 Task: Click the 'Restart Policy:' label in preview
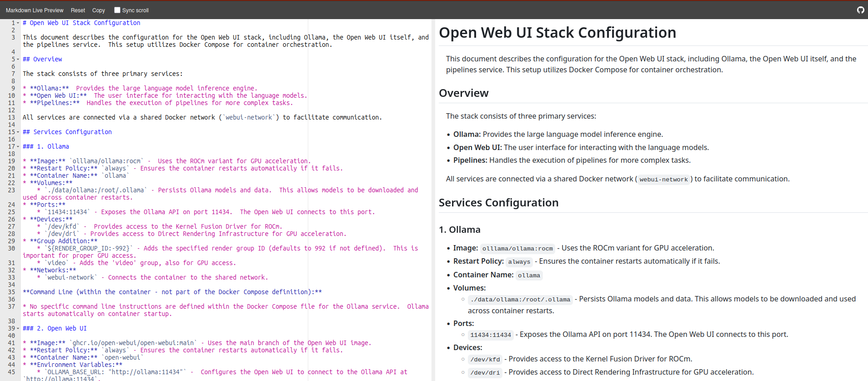tap(478, 261)
